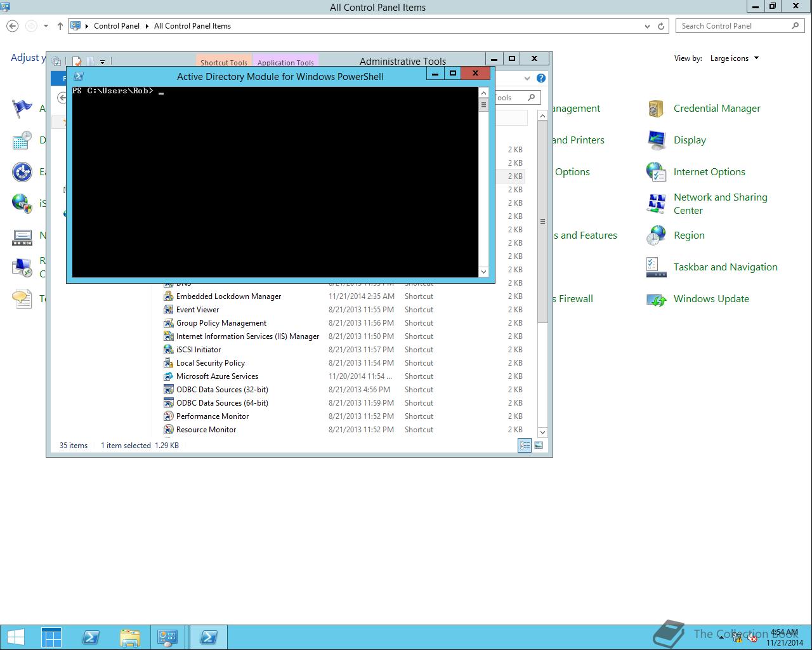Click the Resource Monitor shortcut icon

168,430
